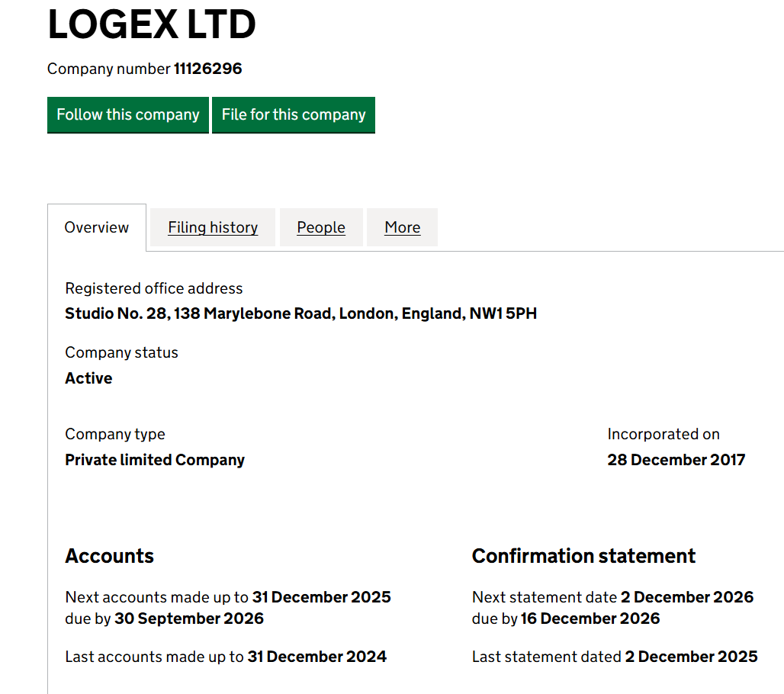
Task: Click the statement due date 16 December 2026
Action: click(590, 618)
